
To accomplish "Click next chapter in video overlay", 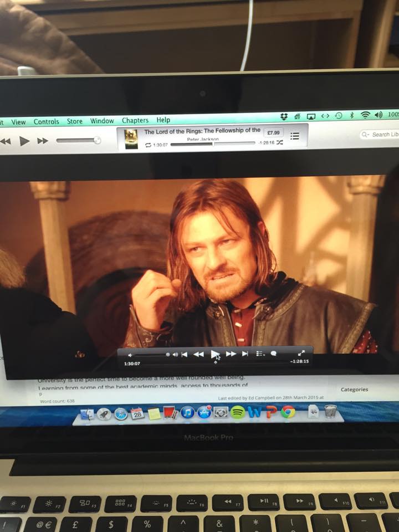I will coord(245,354).
